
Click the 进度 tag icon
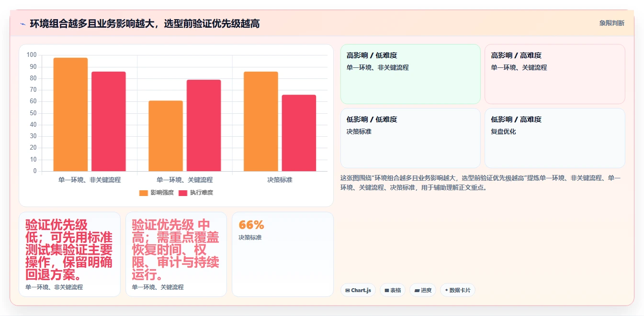417,290
